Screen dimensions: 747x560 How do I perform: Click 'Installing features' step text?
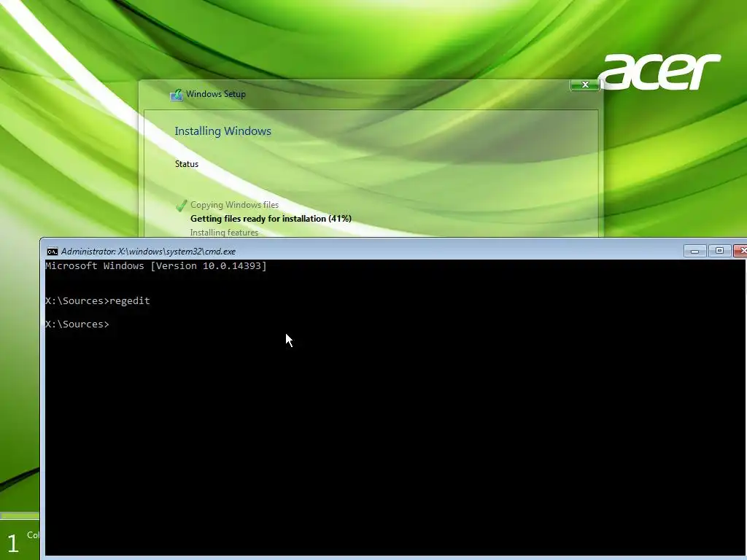224,233
